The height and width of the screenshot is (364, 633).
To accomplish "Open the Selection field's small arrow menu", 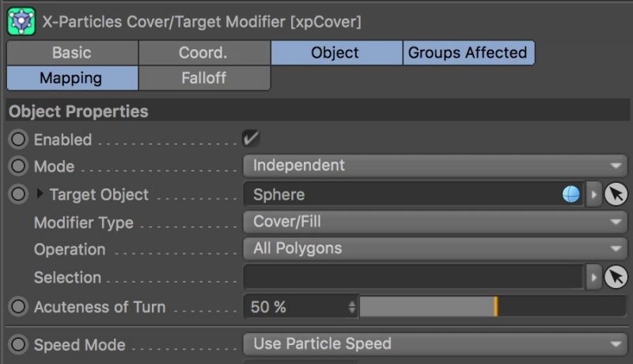I will pyautogui.click(x=594, y=277).
